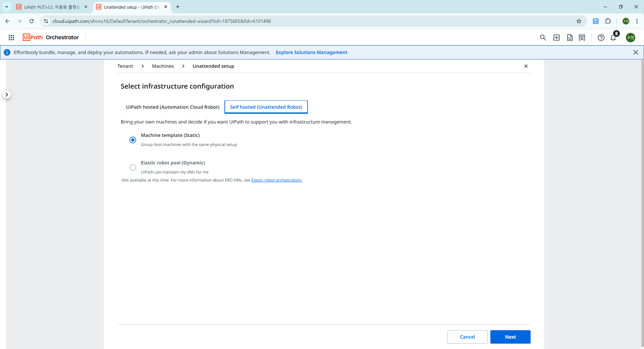Close the Unattended setup browser tab
This screenshot has width=644, height=349.
coord(166,7)
